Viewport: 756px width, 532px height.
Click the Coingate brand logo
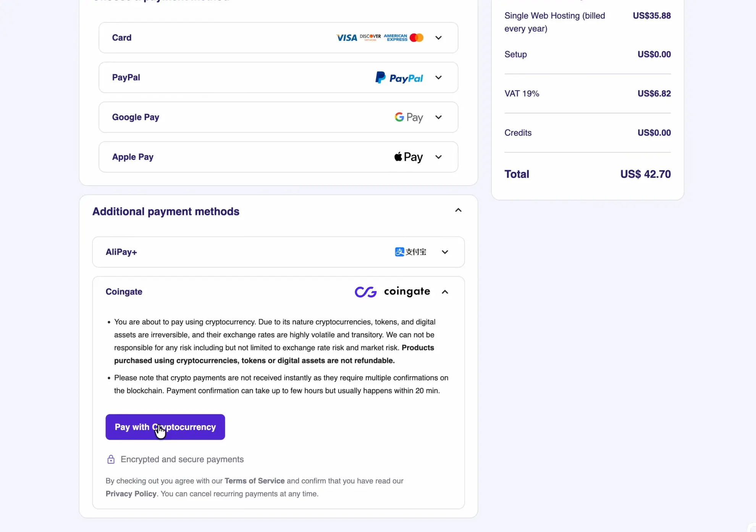(392, 292)
